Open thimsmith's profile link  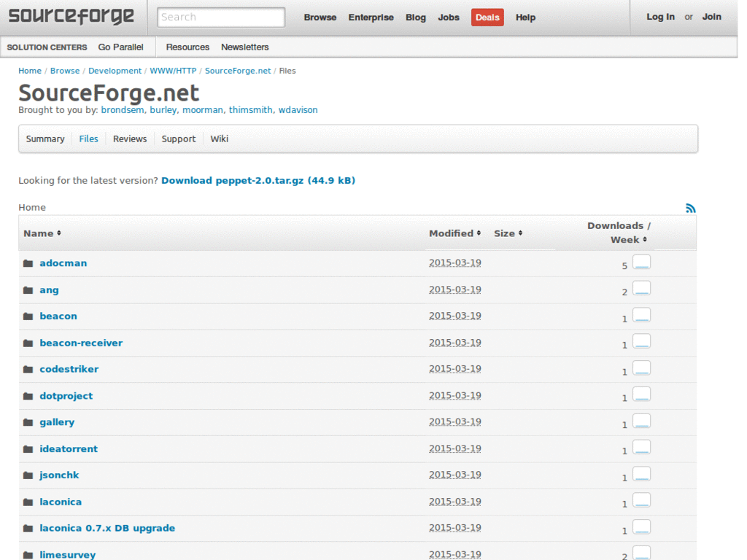[x=251, y=110]
